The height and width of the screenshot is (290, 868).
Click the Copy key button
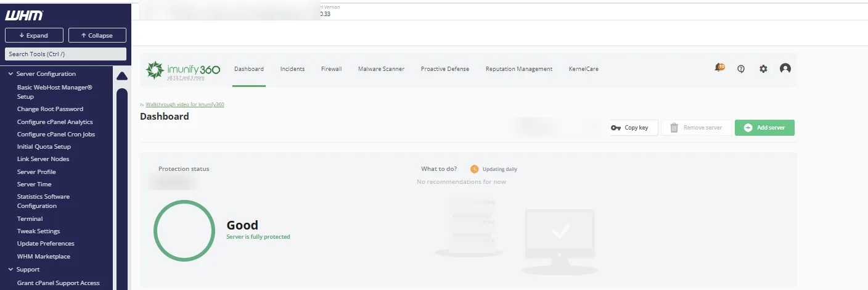click(633, 128)
